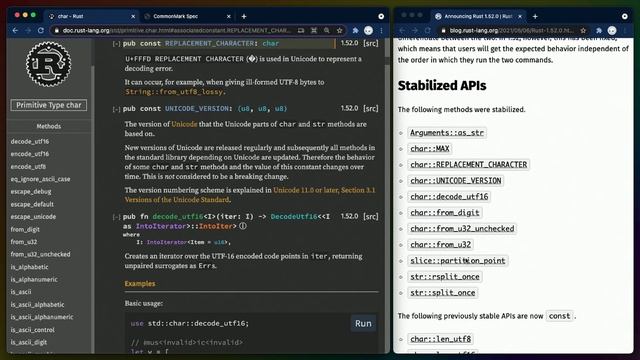Collapse the decode_utf16 function docs
Screen dimensions: 640x360
tap(116, 217)
